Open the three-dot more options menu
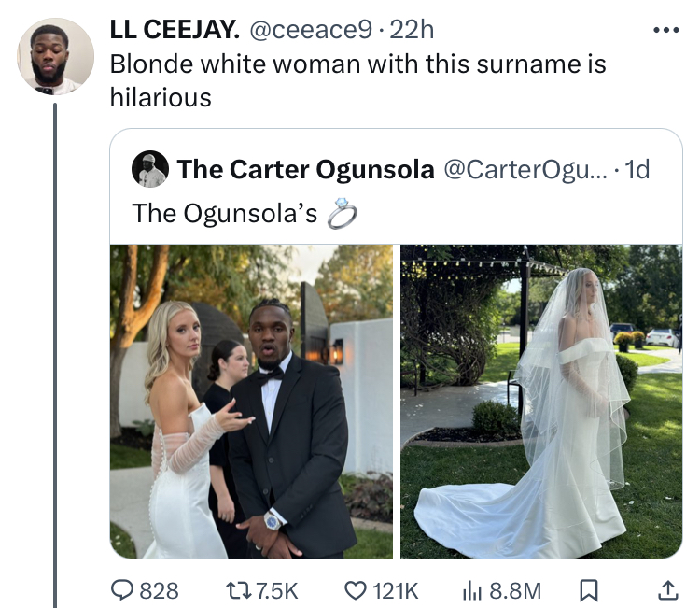This screenshot has height=608, width=700. coord(666,30)
